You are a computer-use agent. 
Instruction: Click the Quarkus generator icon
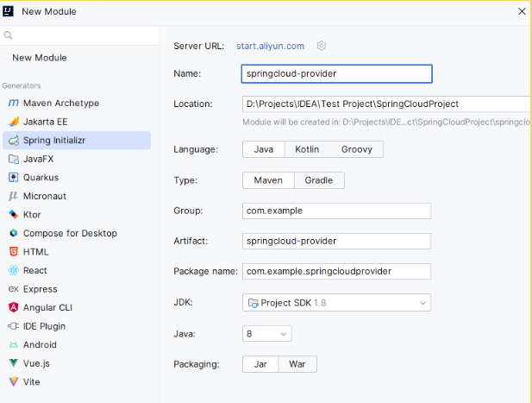tap(14, 178)
